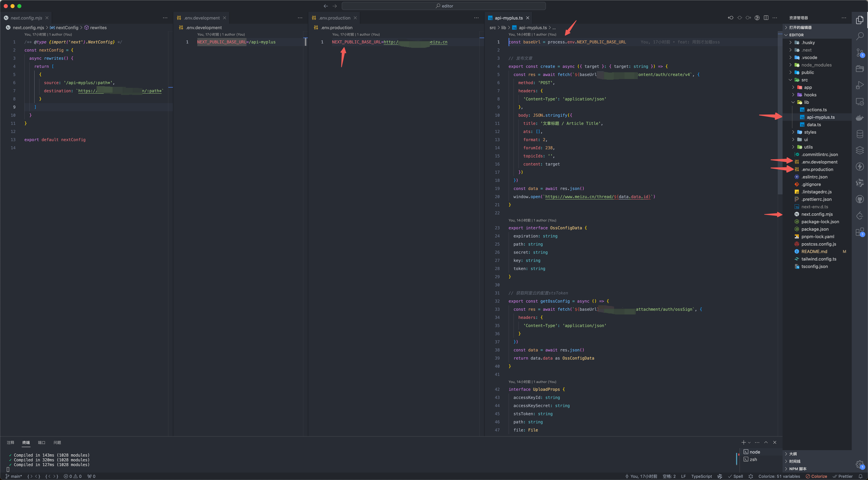The width and height of the screenshot is (868, 480).
Task: Select the 注释 (Comments) panel tab
Action: pyautogui.click(x=11, y=443)
